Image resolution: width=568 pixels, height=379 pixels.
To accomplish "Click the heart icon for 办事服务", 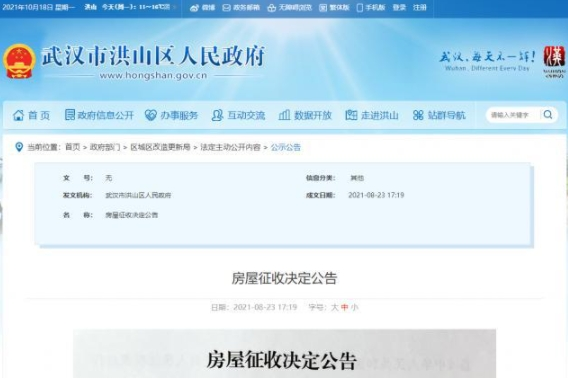I will click(x=151, y=115).
